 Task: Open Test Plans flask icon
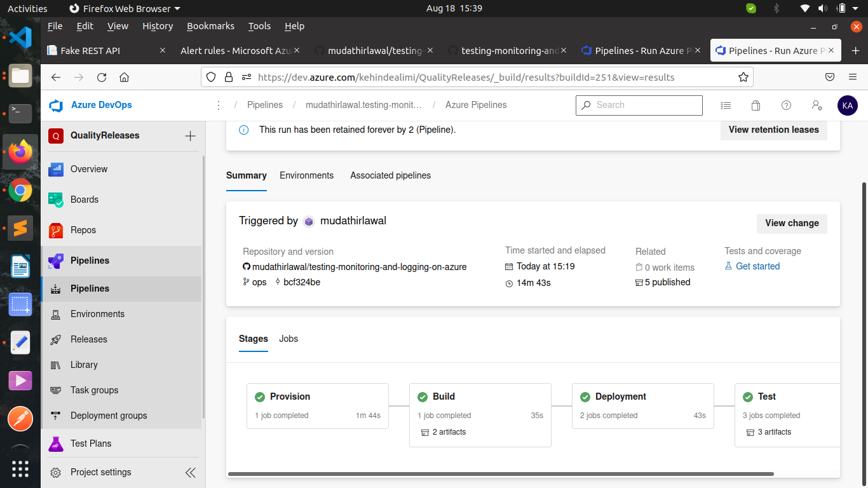[56, 444]
